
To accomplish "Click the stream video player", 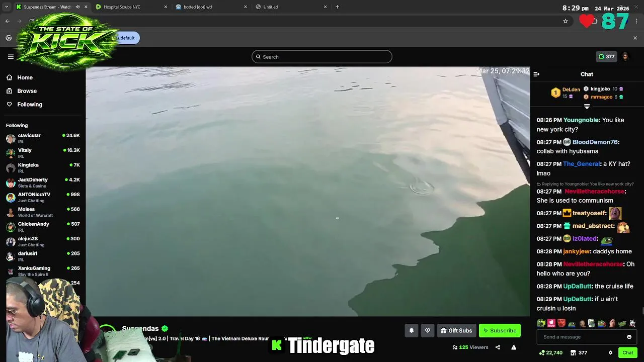I will [x=307, y=192].
